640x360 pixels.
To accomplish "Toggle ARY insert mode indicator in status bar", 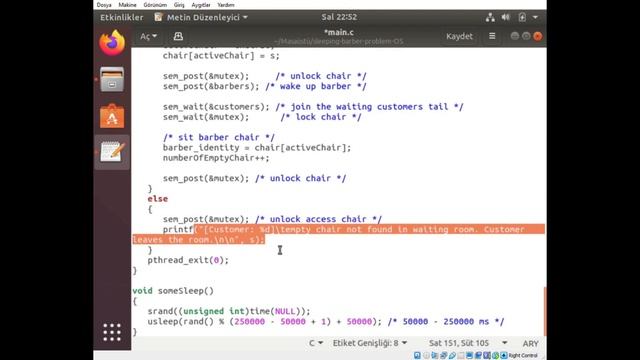I will point(530,344).
